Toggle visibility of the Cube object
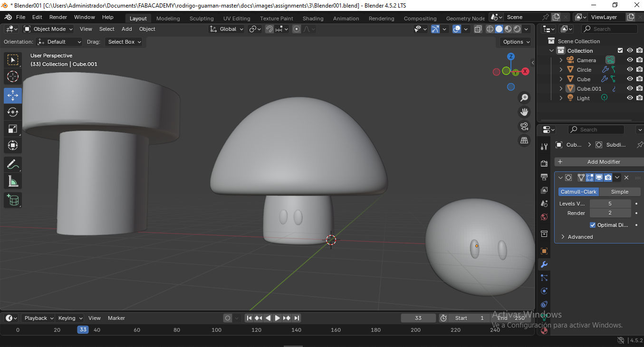 [629, 79]
